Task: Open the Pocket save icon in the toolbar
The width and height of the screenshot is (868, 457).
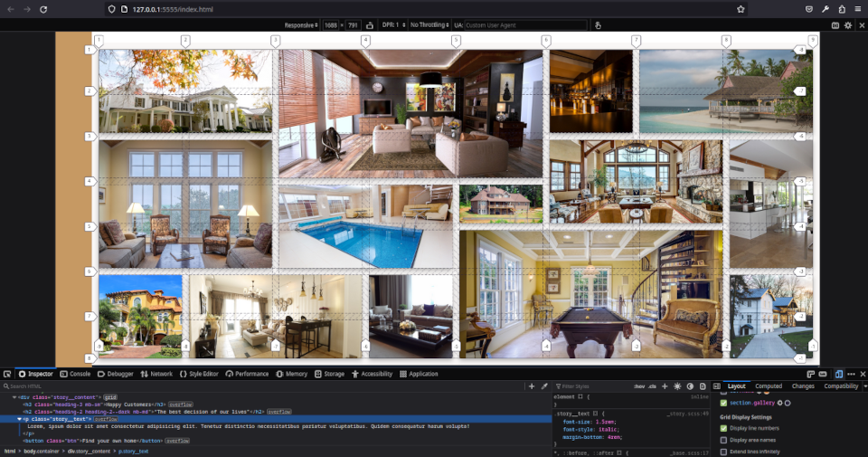Action: pos(808,9)
